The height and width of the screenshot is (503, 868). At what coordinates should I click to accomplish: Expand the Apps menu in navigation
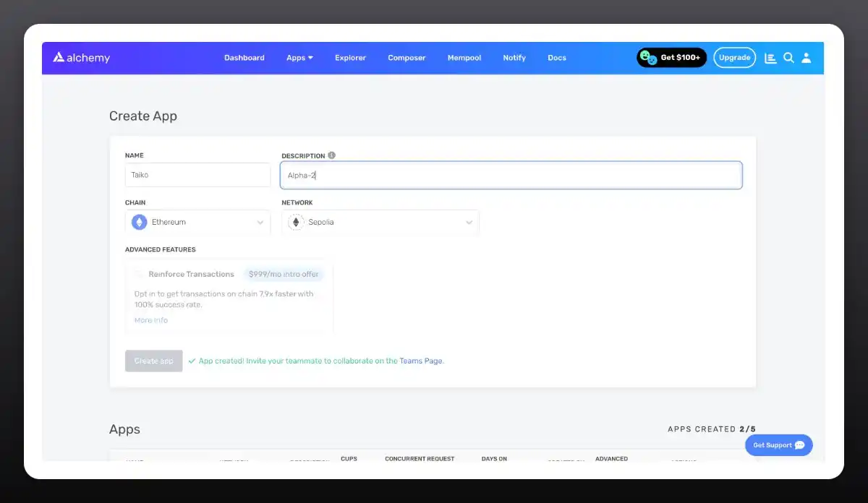tap(299, 58)
